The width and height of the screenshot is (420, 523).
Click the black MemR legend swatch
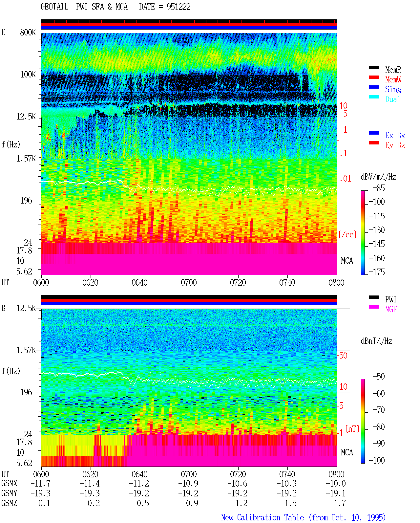(x=374, y=68)
